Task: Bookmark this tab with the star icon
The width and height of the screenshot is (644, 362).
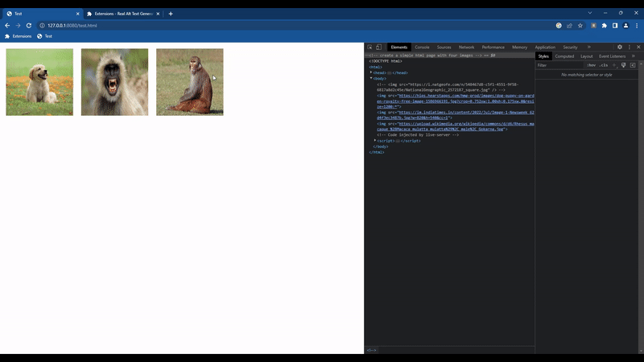Action: pos(580,26)
